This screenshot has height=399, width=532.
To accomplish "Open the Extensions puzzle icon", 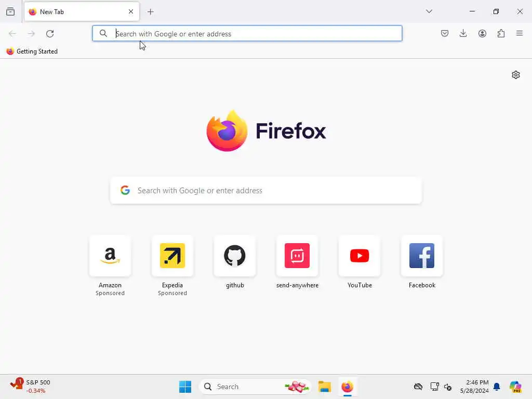I will coord(501,33).
